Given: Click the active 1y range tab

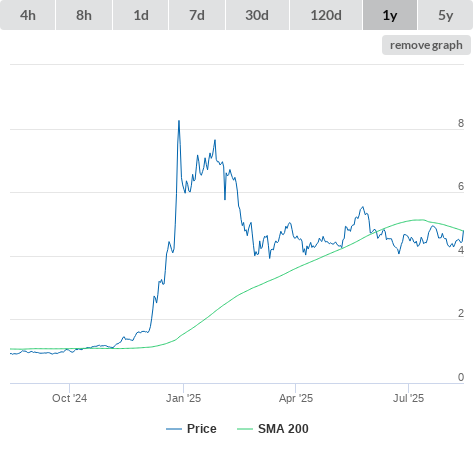Looking at the screenshot, I should [390, 15].
